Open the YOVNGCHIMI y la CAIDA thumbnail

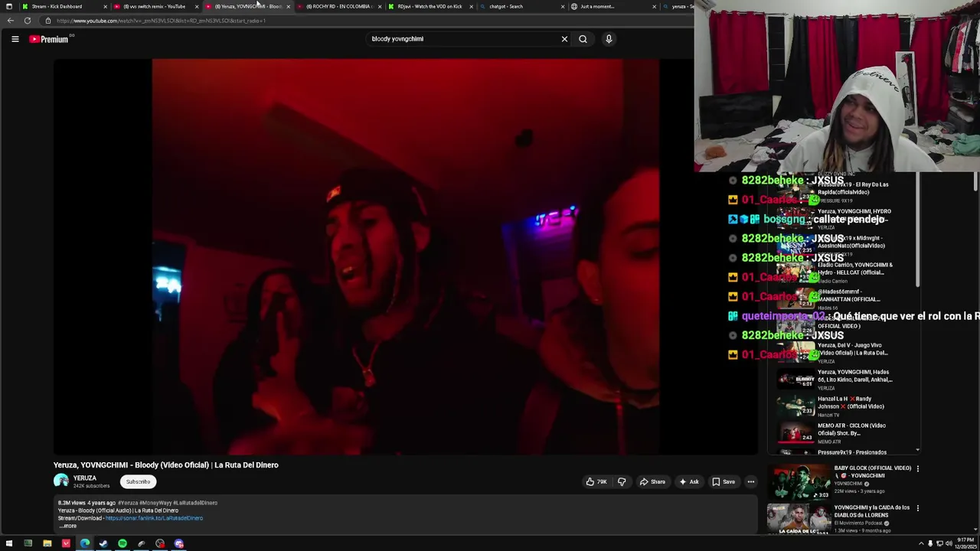[799, 520]
